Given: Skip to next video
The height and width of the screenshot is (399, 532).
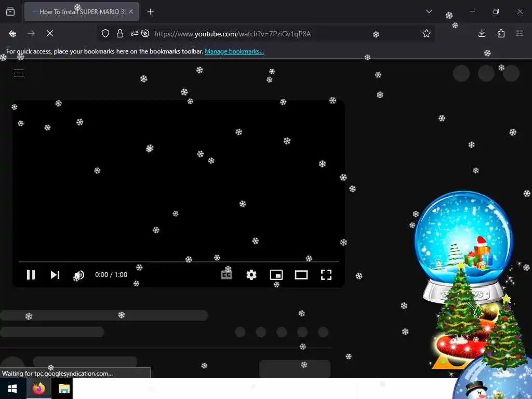Looking at the screenshot, I should click(55, 275).
